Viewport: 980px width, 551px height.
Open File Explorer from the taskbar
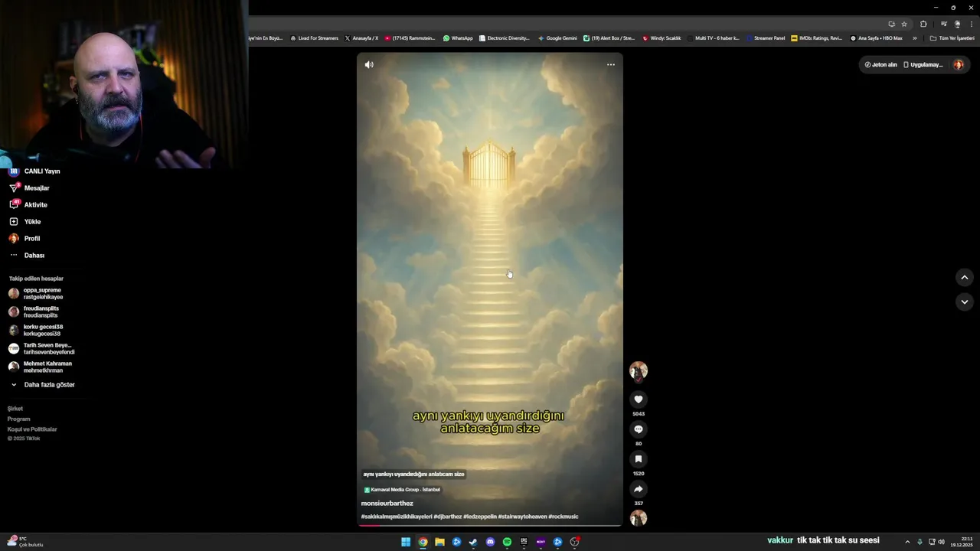click(x=439, y=542)
